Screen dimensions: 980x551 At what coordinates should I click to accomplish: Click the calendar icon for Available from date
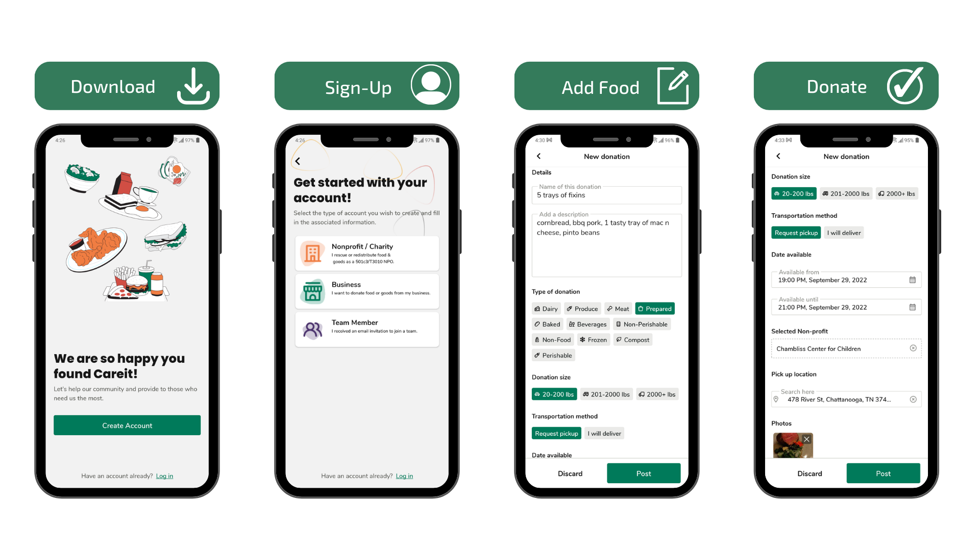910,279
